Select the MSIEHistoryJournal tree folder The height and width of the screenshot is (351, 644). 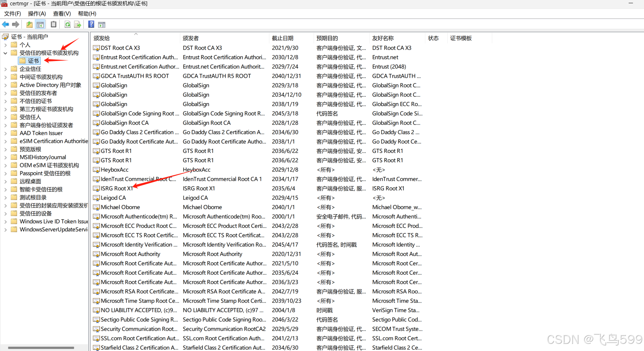coord(43,157)
